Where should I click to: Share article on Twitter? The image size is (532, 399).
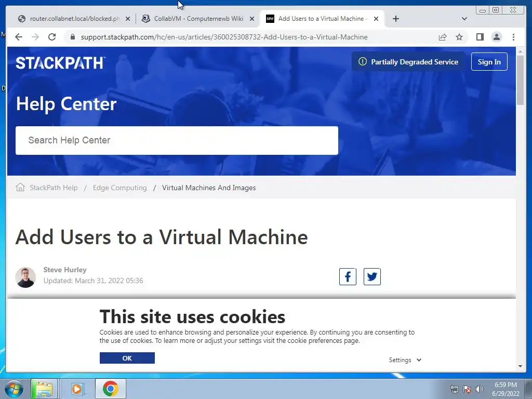(372, 277)
